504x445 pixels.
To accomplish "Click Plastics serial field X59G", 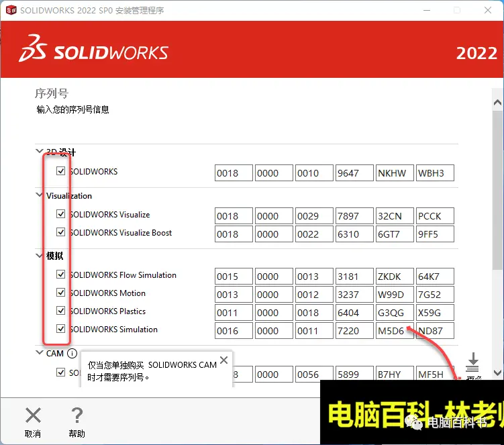I will tap(435, 313).
